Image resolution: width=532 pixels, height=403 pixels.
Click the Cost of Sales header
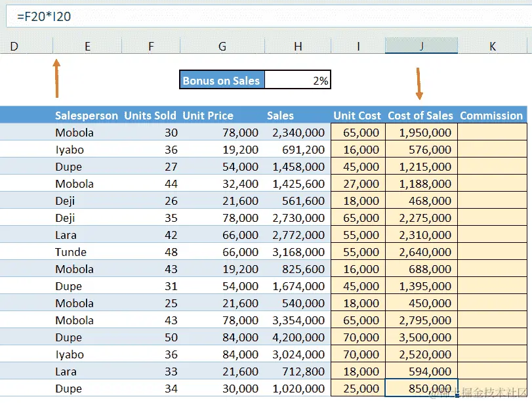[421, 115]
